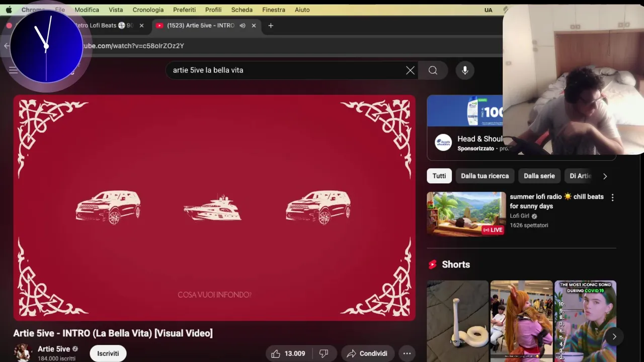Open the Scheda menu
The width and height of the screenshot is (644, 362).
click(242, 10)
